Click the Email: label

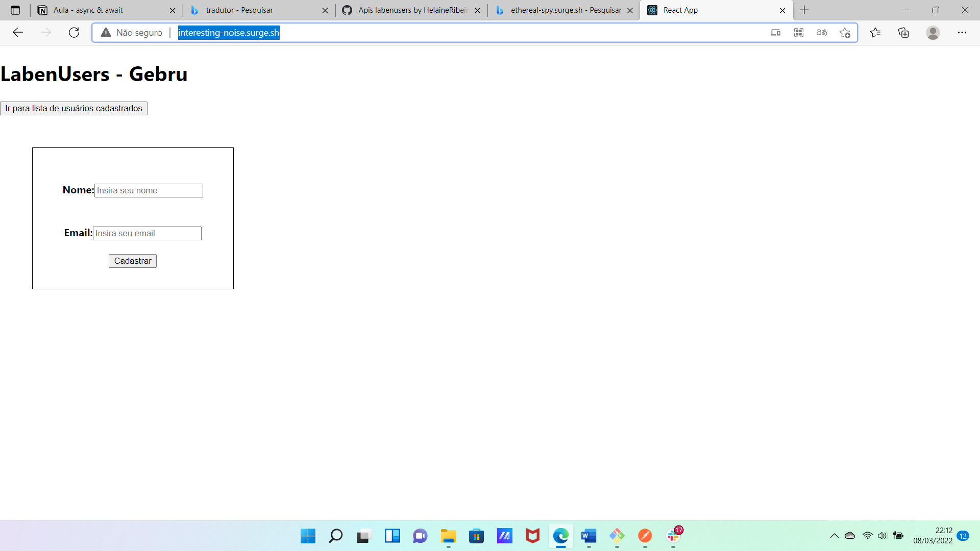(x=78, y=233)
